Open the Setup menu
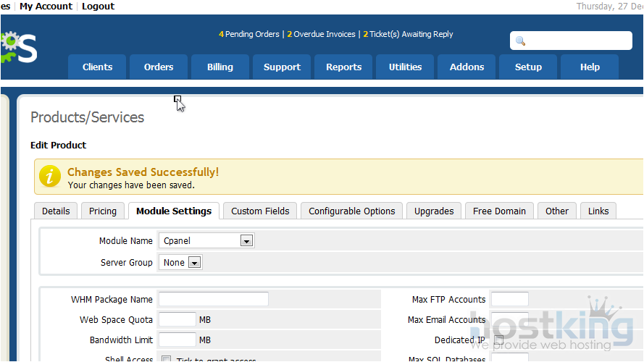This screenshot has height=362, width=644. 528,67
